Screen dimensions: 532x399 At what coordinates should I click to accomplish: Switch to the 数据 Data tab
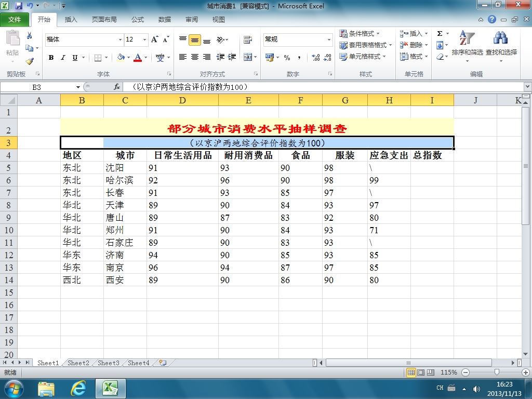(x=165, y=19)
